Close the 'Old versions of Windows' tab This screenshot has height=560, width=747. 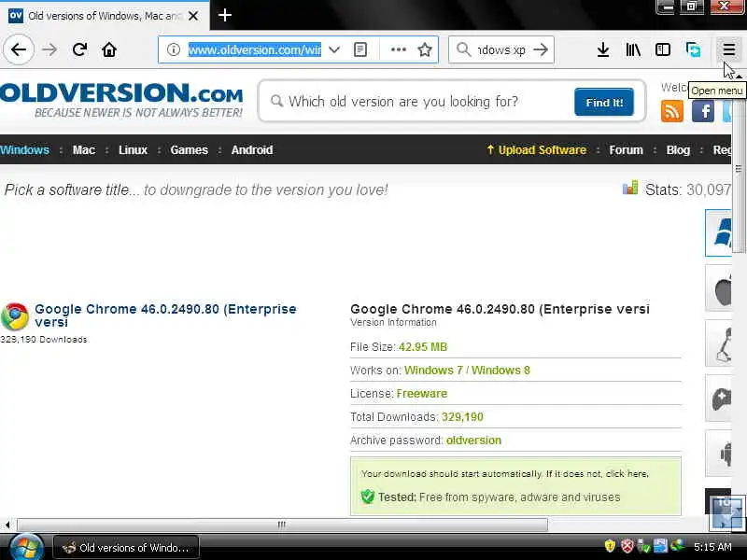[193, 16]
